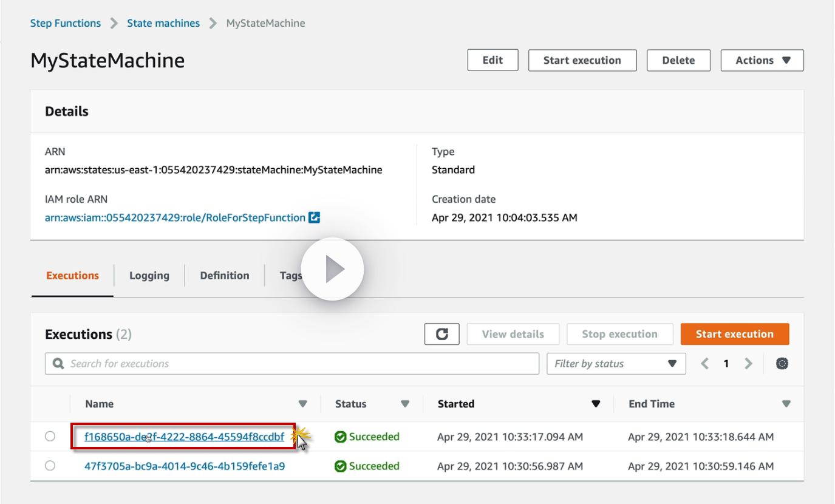
Task: Click the Stop execution button
Action: (620, 334)
